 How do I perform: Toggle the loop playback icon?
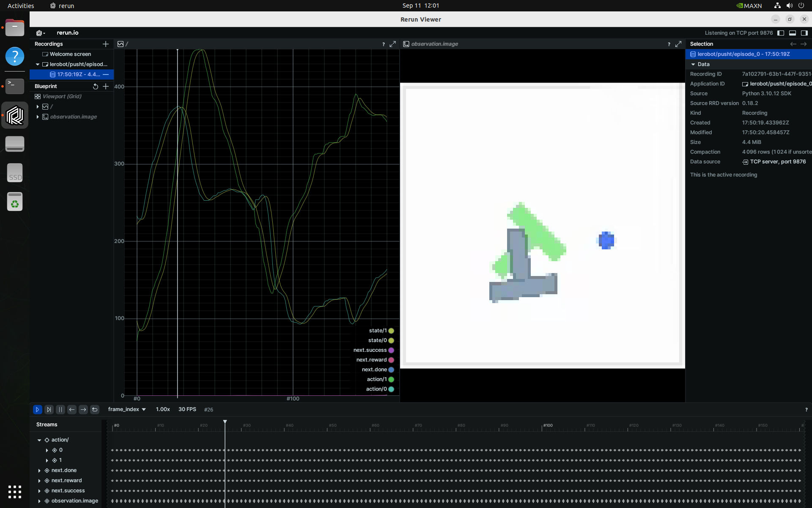(95, 409)
